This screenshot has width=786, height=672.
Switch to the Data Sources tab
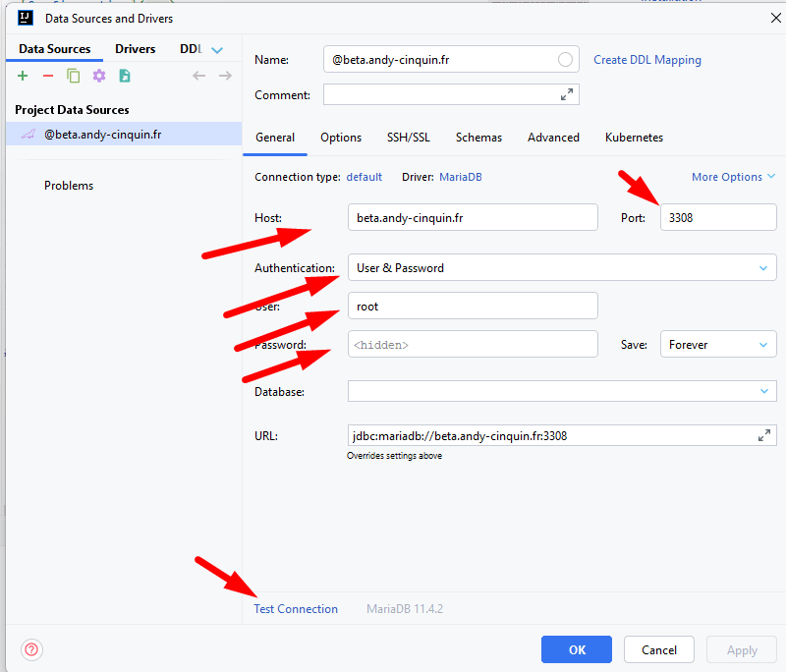[55, 49]
